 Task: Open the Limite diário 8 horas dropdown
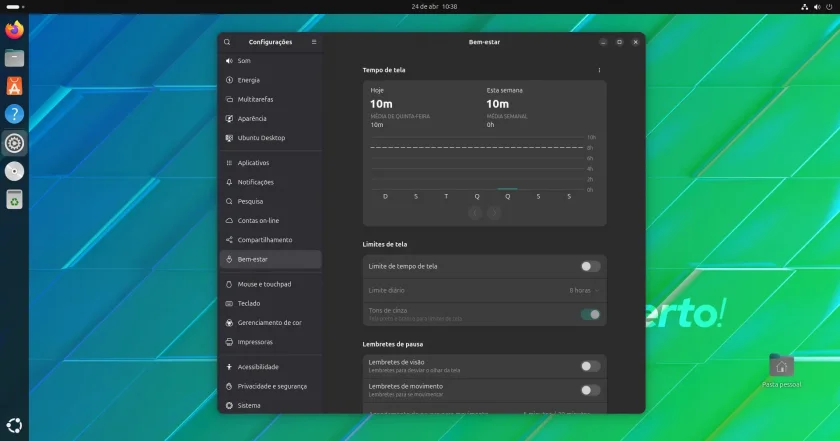click(584, 290)
